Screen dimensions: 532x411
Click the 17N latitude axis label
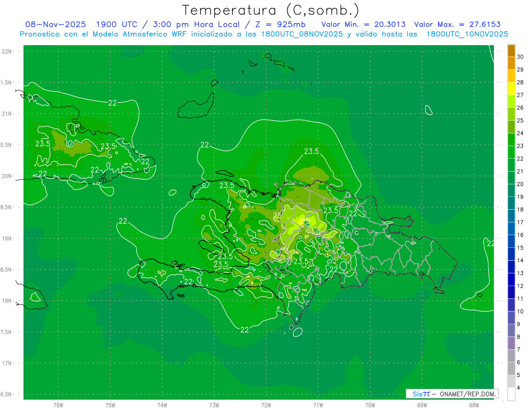(x=7, y=363)
